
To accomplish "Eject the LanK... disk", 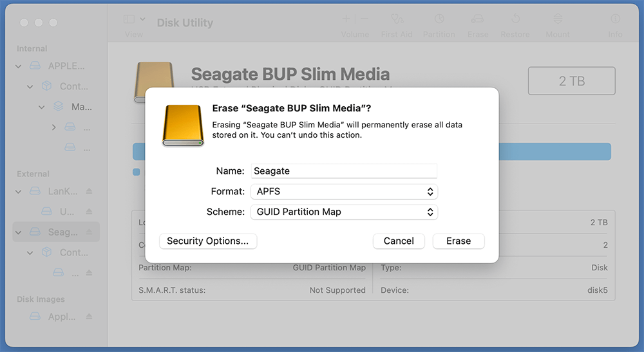I will (89, 191).
